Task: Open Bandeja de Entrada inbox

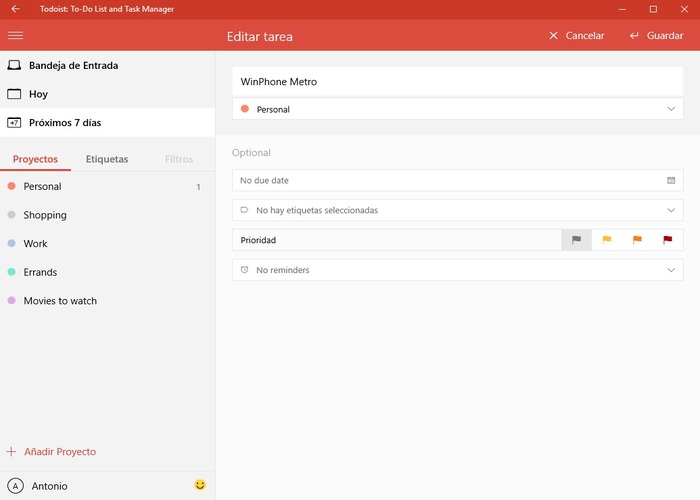Action: point(73,65)
